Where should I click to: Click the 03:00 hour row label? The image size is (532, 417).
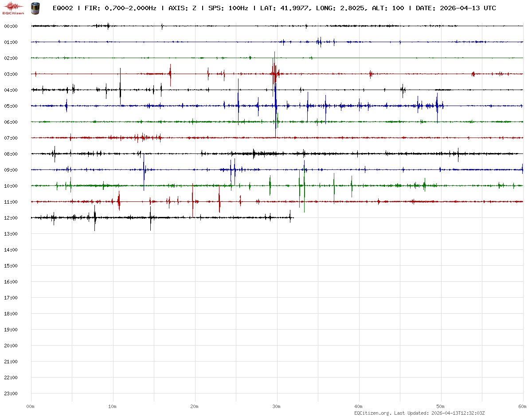pos(11,74)
